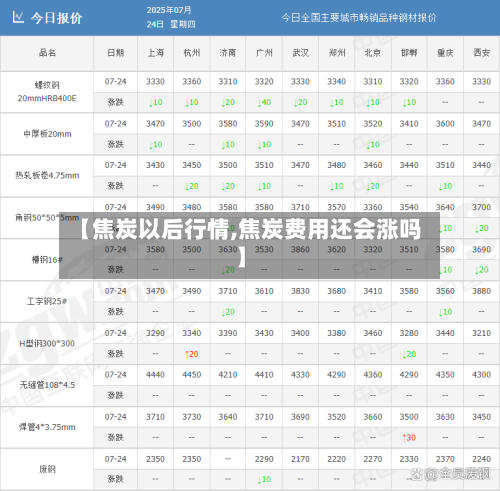Click the ↓10 for 热轧板卷 in 重庆

pos(445,186)
